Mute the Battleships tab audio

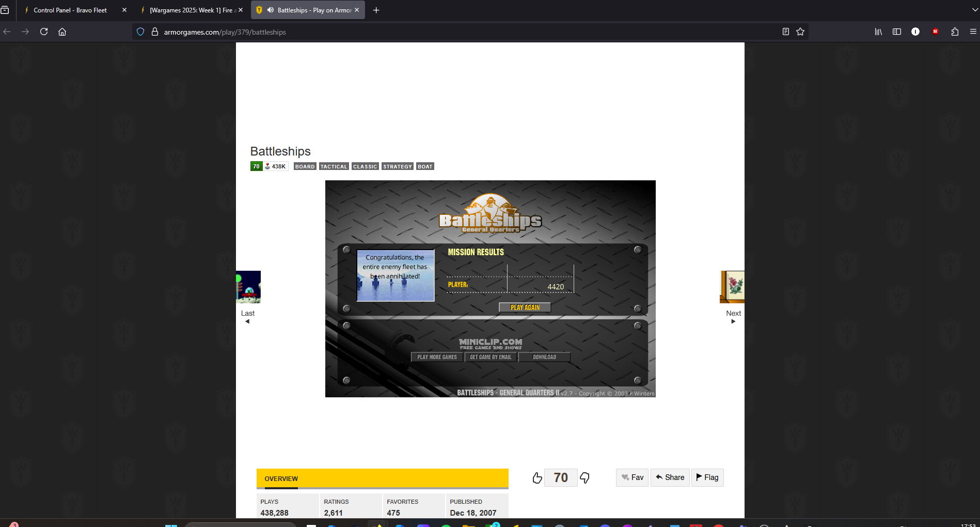click(270, 10)
